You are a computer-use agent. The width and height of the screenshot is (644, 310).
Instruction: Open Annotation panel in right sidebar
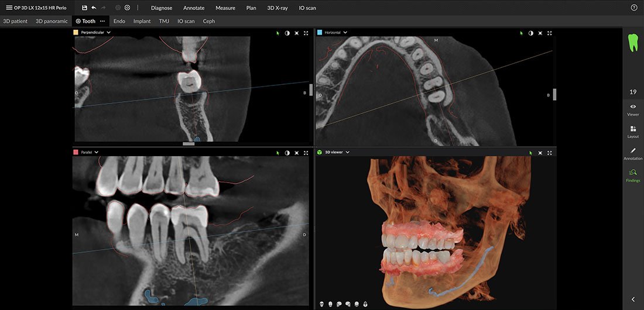(x=633, y=153)
